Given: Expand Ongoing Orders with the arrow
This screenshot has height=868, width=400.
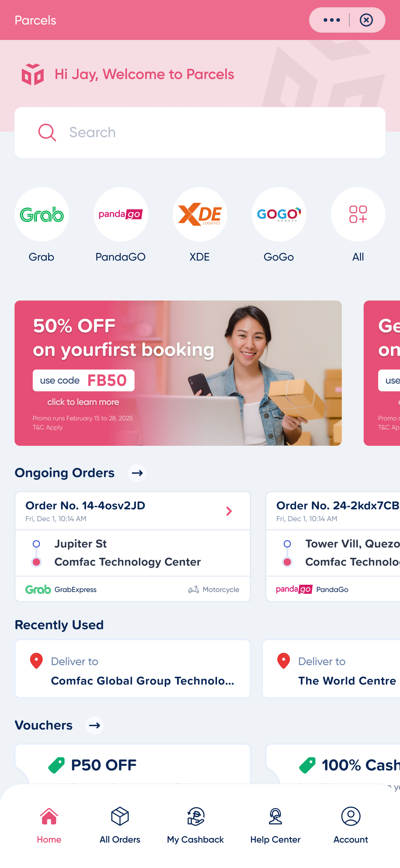Looking at the screenshot, I should pyautogui.click(x=137, y=473).
